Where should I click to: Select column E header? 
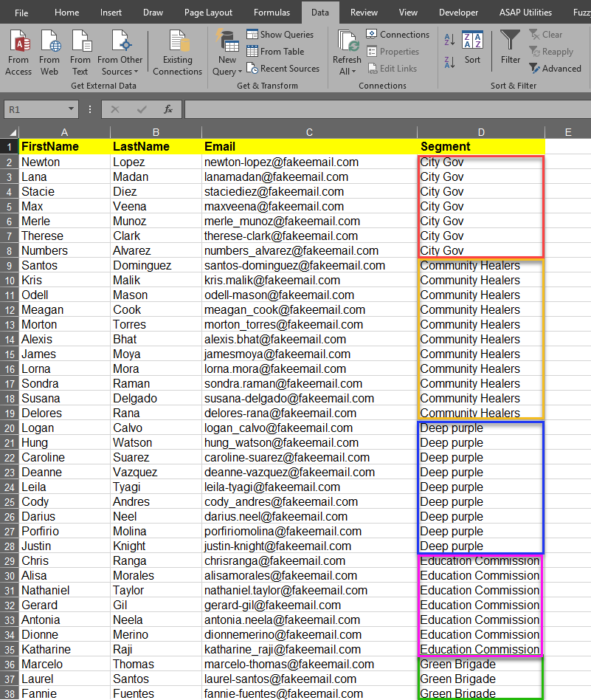pos(568,132)
